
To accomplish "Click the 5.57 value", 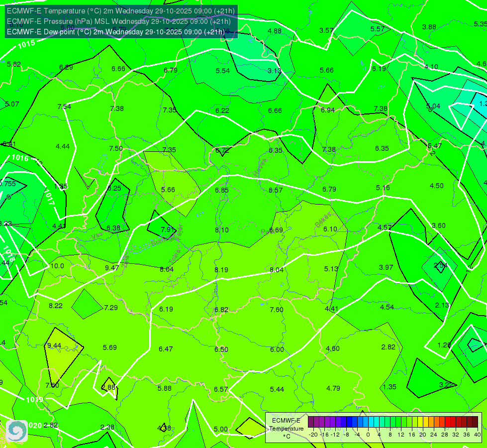I will [x=378, y=29].
